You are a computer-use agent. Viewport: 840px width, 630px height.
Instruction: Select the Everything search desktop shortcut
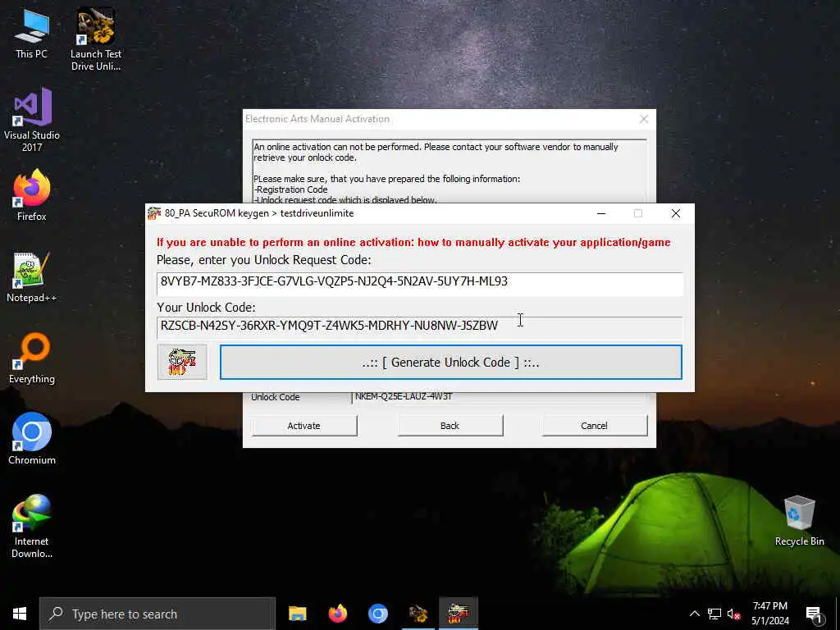32,358
